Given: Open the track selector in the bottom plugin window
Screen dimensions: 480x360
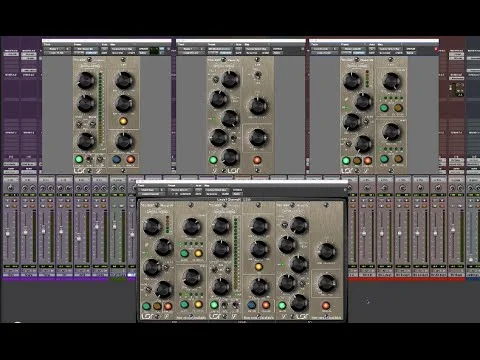Looking at the screenshot, I should click(x=149, y=190).
